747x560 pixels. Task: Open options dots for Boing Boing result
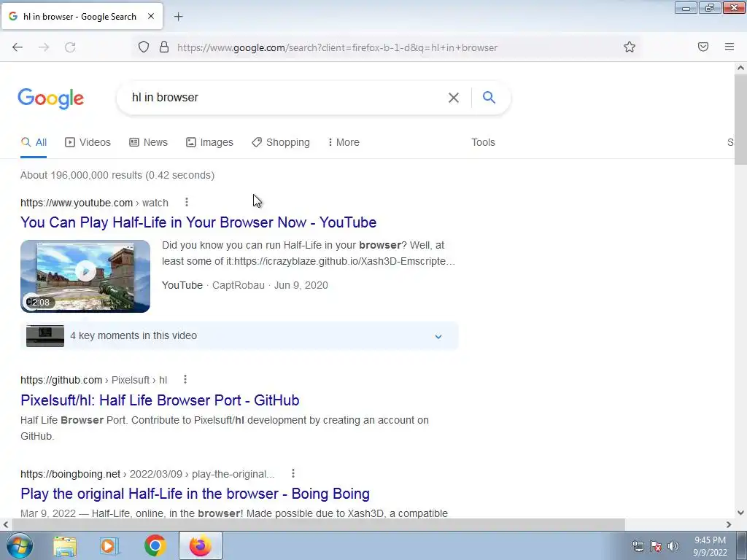point(293,473)
